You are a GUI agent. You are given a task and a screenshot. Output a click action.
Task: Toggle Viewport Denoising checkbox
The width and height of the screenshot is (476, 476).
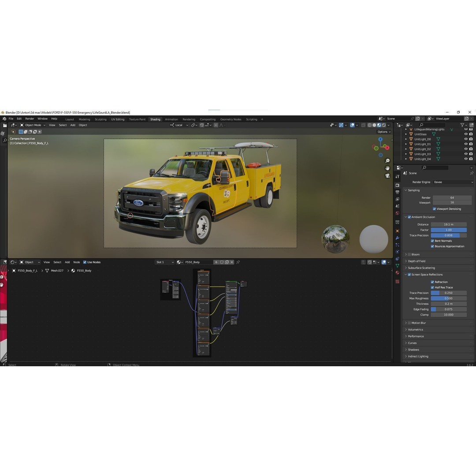434,208
